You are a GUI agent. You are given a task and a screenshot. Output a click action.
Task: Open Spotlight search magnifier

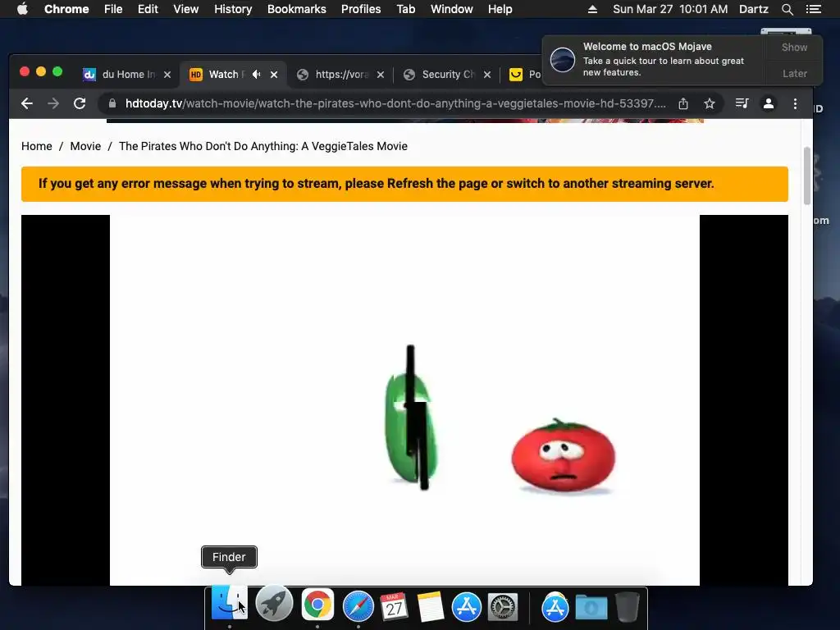tap(787, 9)
